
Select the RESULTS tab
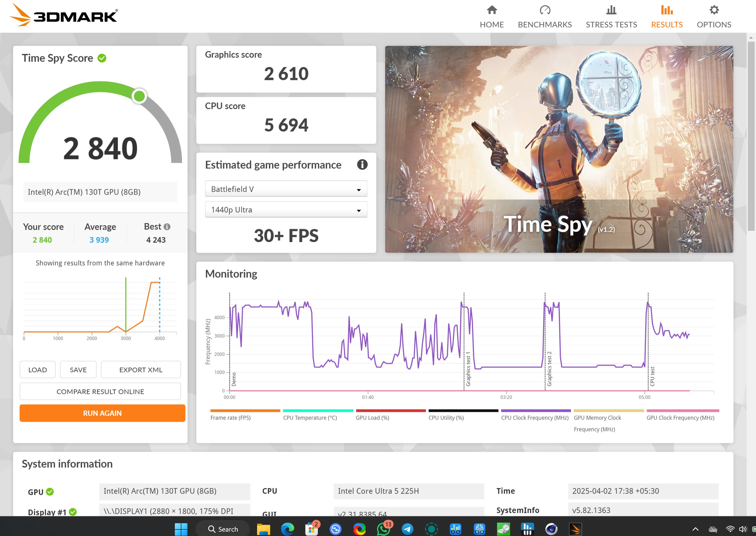pos(667,17)
